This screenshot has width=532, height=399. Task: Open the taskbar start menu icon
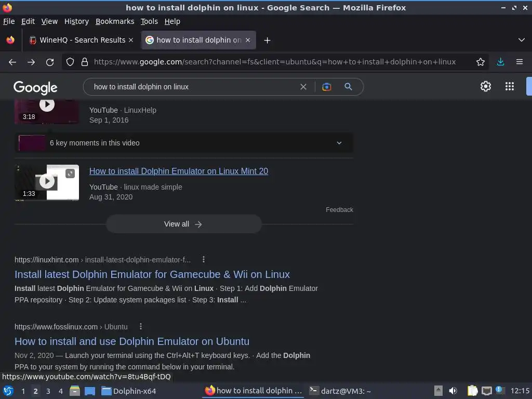(x=8, y=391)
